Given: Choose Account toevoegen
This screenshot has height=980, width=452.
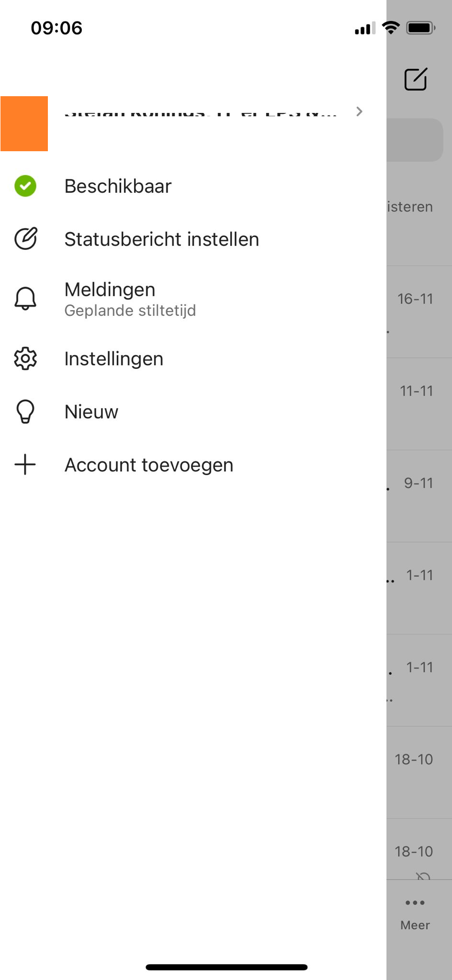Looking at the screenshot, I should click(x=149, y=465).
